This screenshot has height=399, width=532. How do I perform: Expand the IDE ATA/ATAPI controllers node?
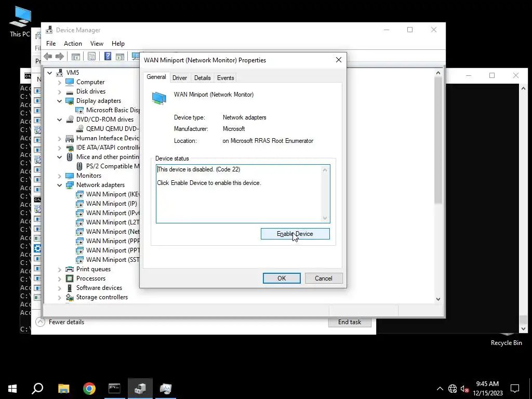coord(59,148)
